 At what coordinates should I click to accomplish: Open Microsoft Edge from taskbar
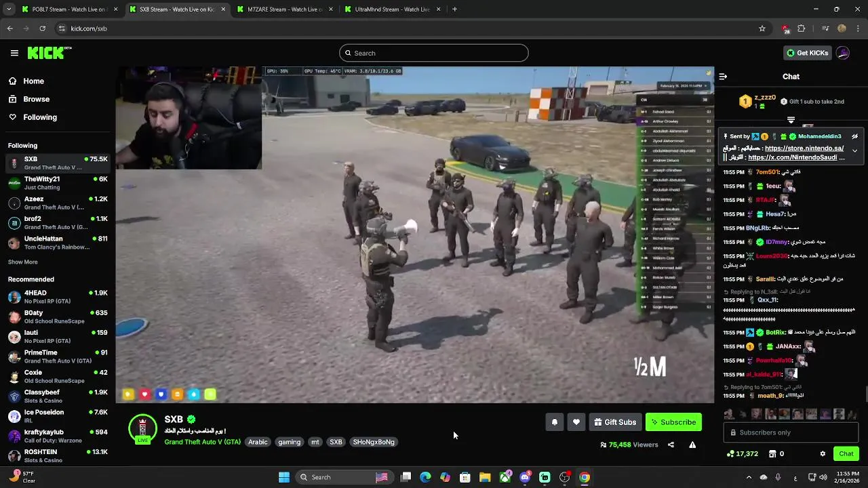pyautogui.click(x=425, y=477)
